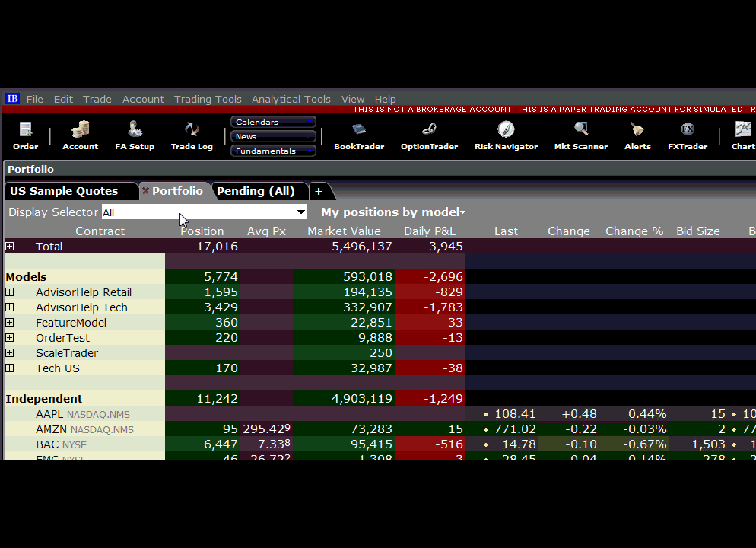Open the Alerts tool
The image size is (756, 548).
coord(637,135)
